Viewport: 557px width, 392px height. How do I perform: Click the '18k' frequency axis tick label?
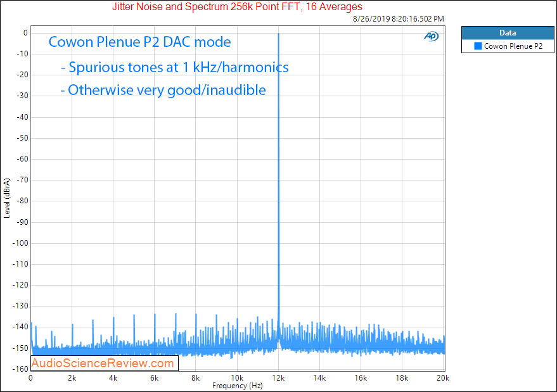[x=402, y=378]
